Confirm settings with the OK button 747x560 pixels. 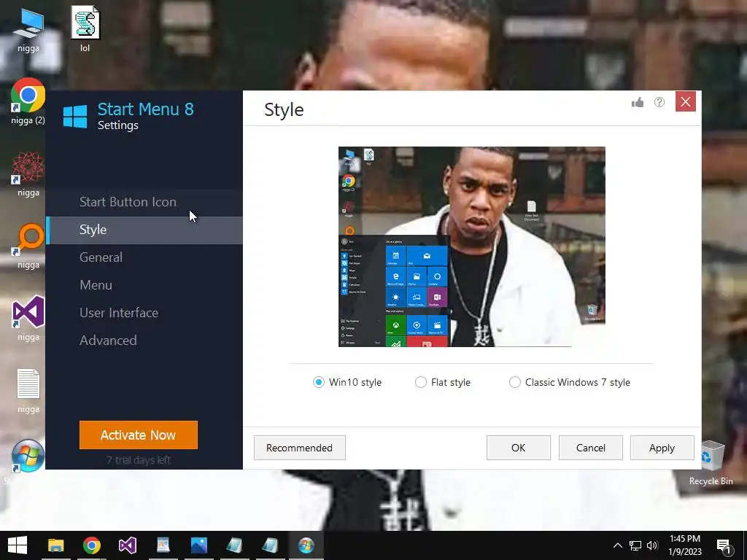(x=519, y=448)
